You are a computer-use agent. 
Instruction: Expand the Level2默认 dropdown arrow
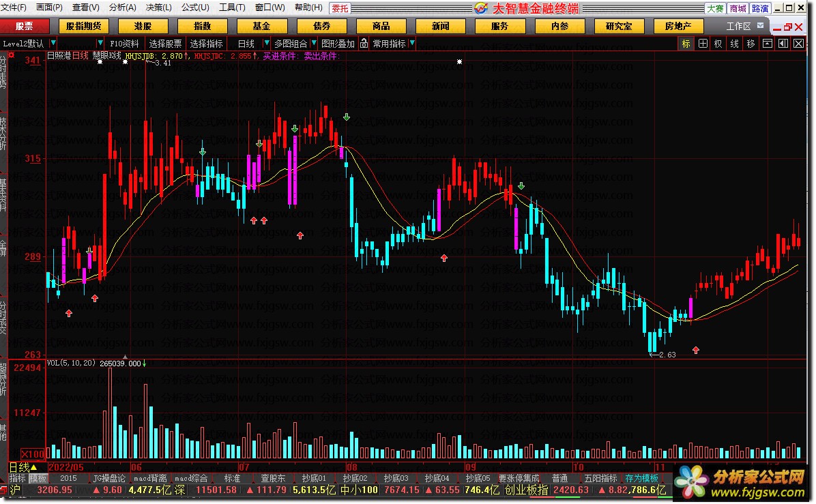click(53, 43)
